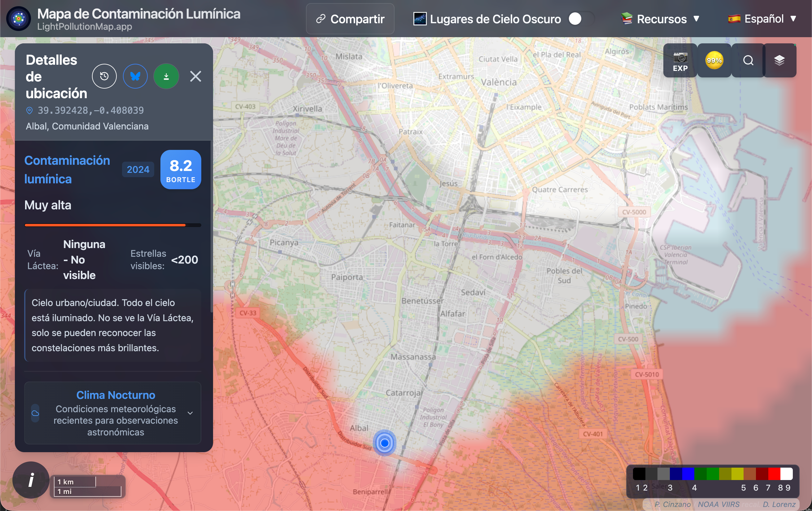Image resolution: width=812 pixels, height=511 pixels.
Task: Click the history clock icon
Action: coord(104,76)
